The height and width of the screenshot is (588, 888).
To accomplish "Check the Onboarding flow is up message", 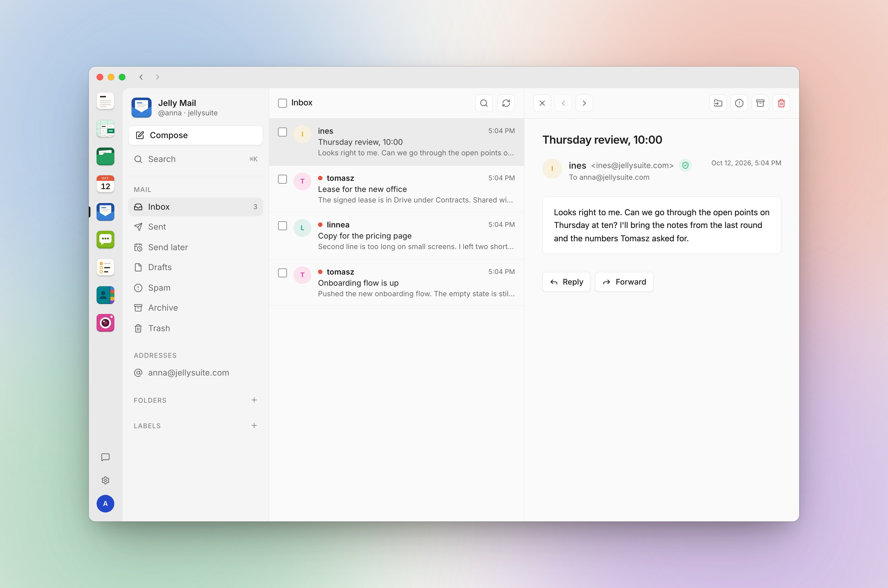I will (x=282, y=273).
